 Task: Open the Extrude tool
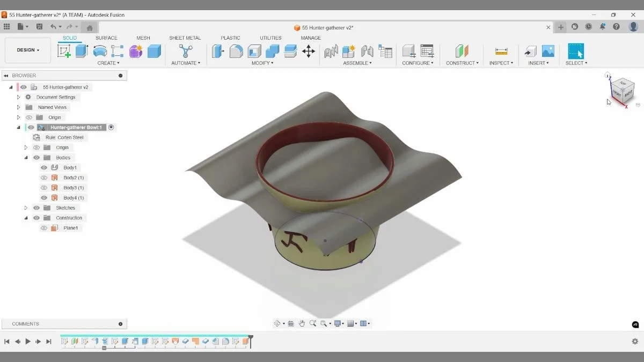pos(82,50)
